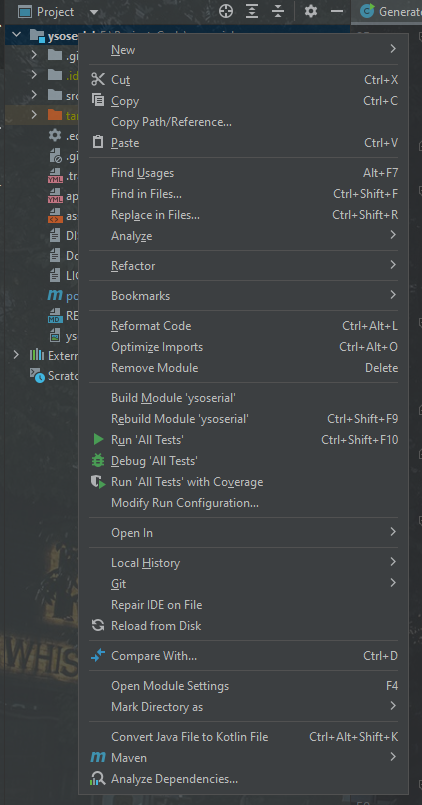Click the Cut scissors menu entry
The image size is (422, 805).
(244, 80)
